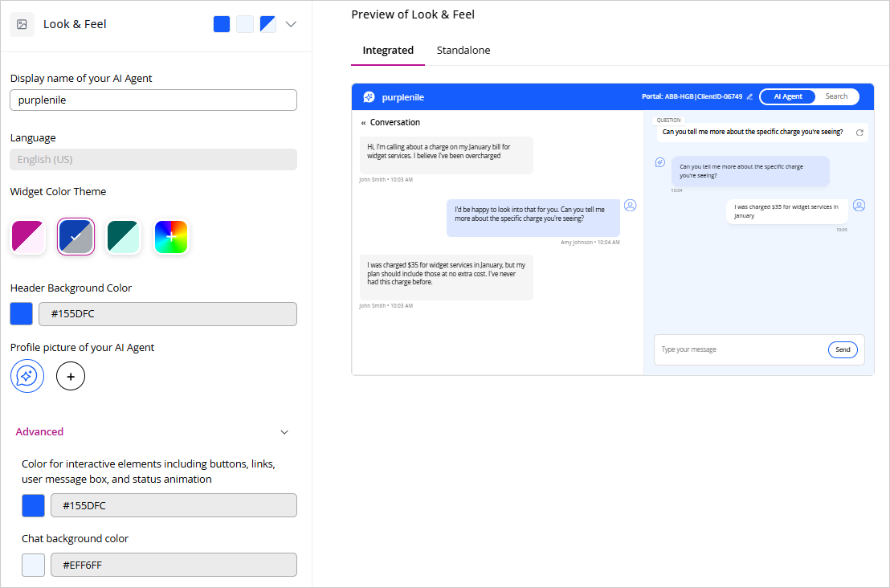Click the Header Background Color hex field
This screenshot has width=890, height=588.
pyautogui.click(x=168, y=314)
